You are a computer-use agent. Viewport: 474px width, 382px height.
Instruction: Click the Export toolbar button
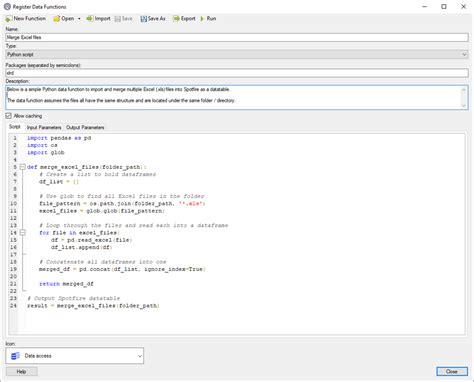184,19
